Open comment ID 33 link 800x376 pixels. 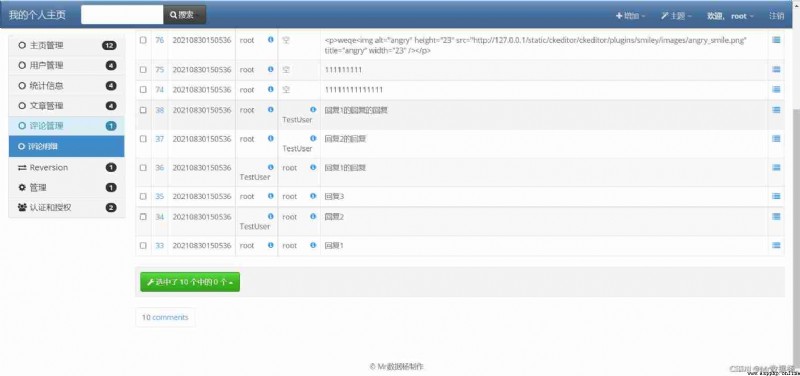tap(160, 245)
